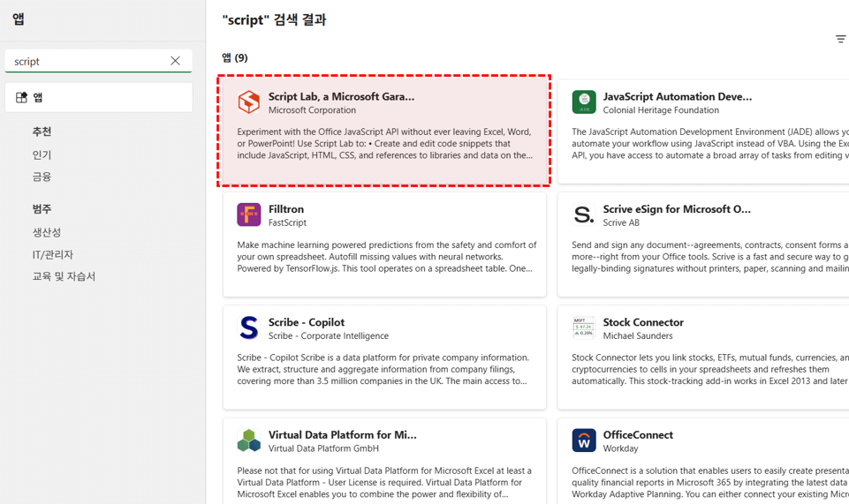This screenshot has height=504, width=849.
Task: Click the Scrive eSign logo icon
Action: point(584,214)
